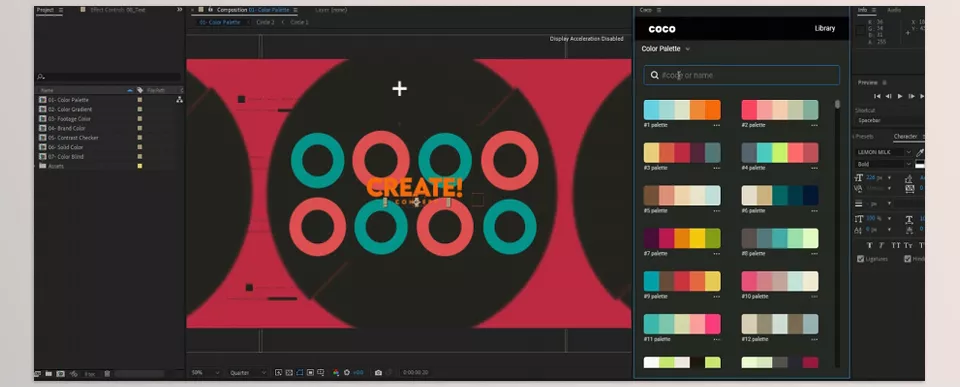Open options menu for #9 palette
Viewport: 960px width, 387px height.
[x=716, y=297]
